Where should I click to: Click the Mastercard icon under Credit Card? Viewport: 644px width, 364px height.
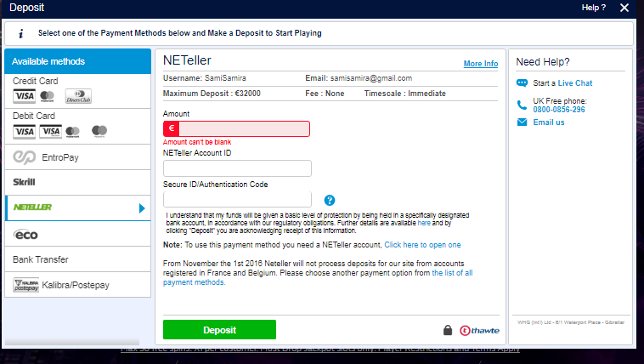[x=48, y=96]
